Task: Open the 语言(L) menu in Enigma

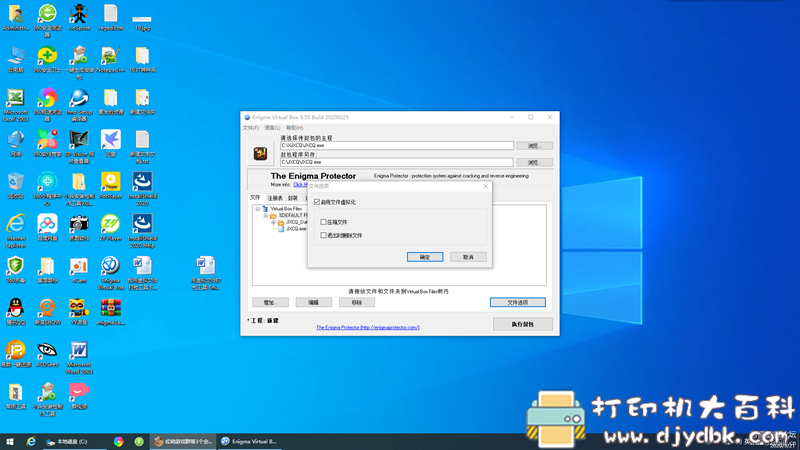Action: 272,128
